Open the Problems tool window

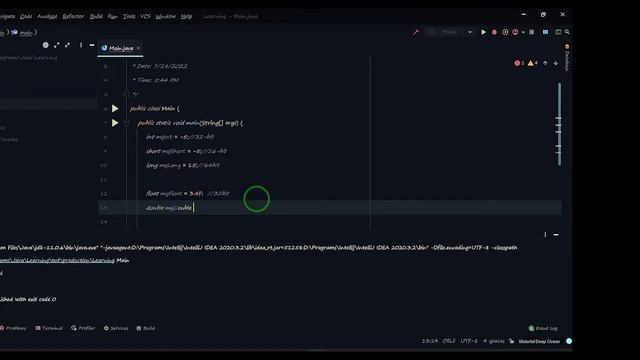click(13, 328)
